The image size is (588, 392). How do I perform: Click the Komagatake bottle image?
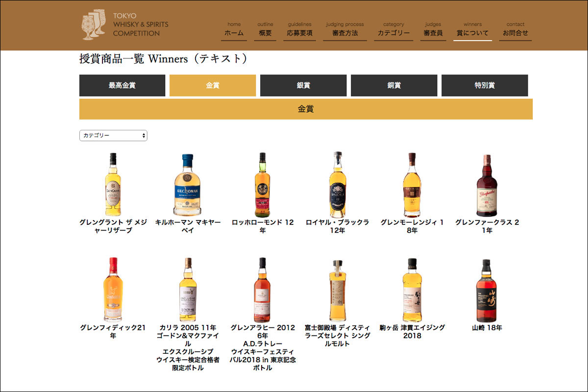click(412, 290)
